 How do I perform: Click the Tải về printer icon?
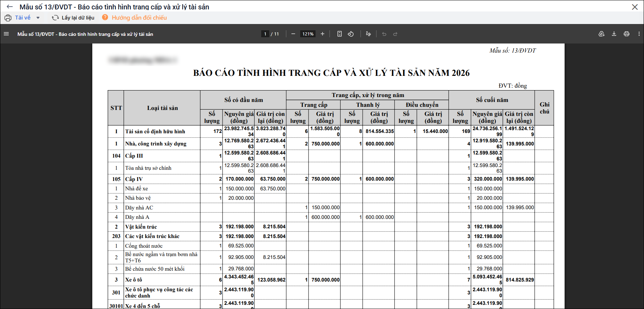[8, 18]
